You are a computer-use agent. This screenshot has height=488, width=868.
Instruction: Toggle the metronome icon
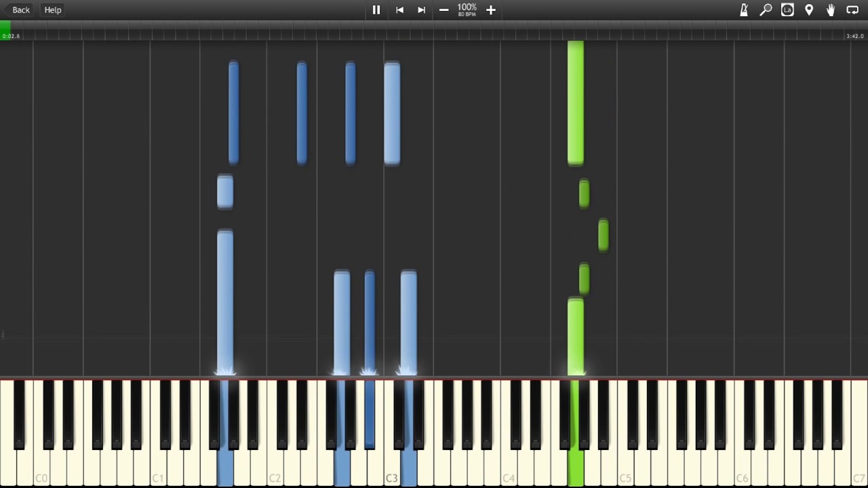pos(744,9)
